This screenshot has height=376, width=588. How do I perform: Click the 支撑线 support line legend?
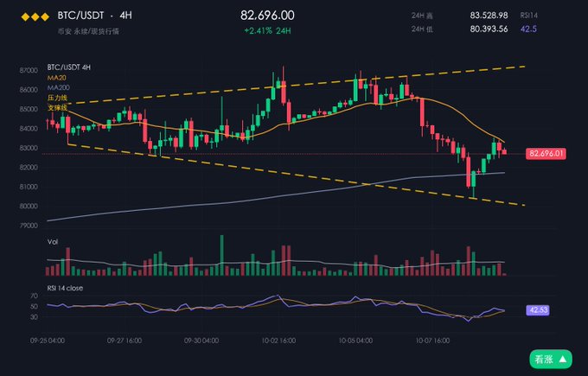57,107
